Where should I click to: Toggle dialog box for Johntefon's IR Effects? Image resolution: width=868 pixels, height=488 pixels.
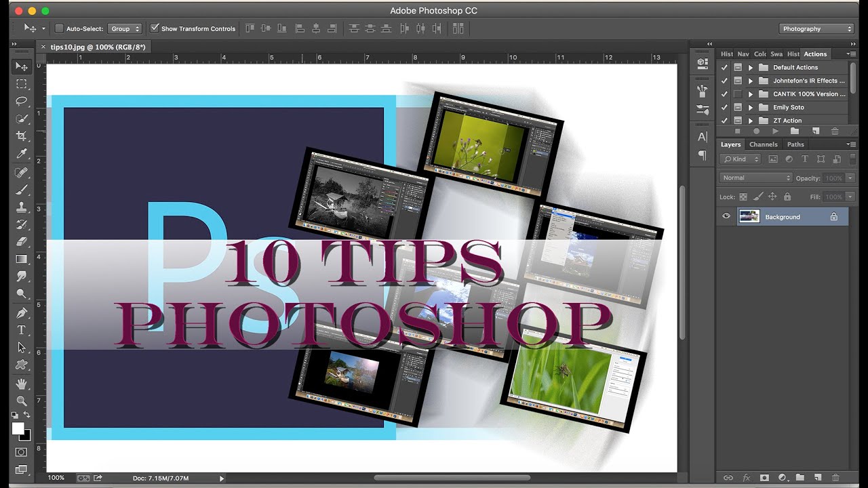[738, 81]
